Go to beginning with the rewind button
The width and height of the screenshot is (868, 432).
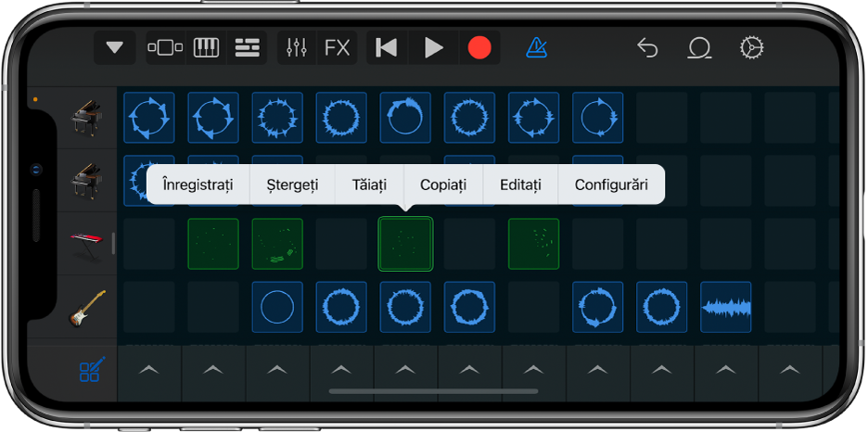387,48
